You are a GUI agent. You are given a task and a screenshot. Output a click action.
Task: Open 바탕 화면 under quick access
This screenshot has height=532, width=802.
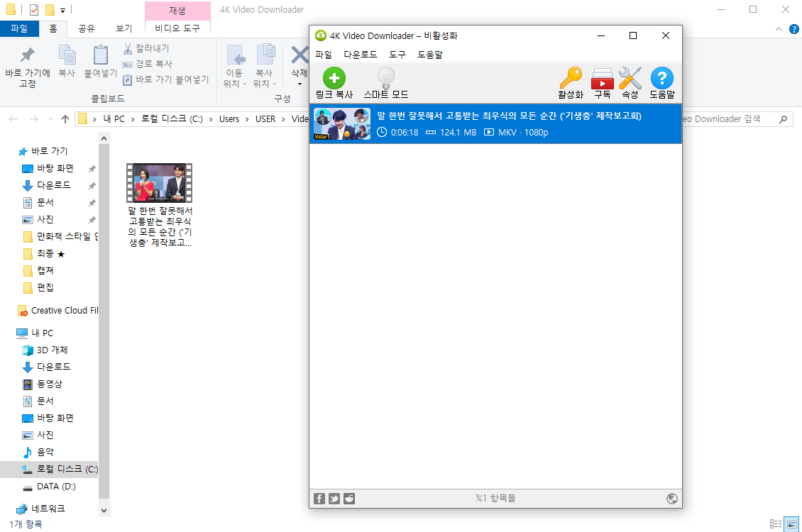55,168
